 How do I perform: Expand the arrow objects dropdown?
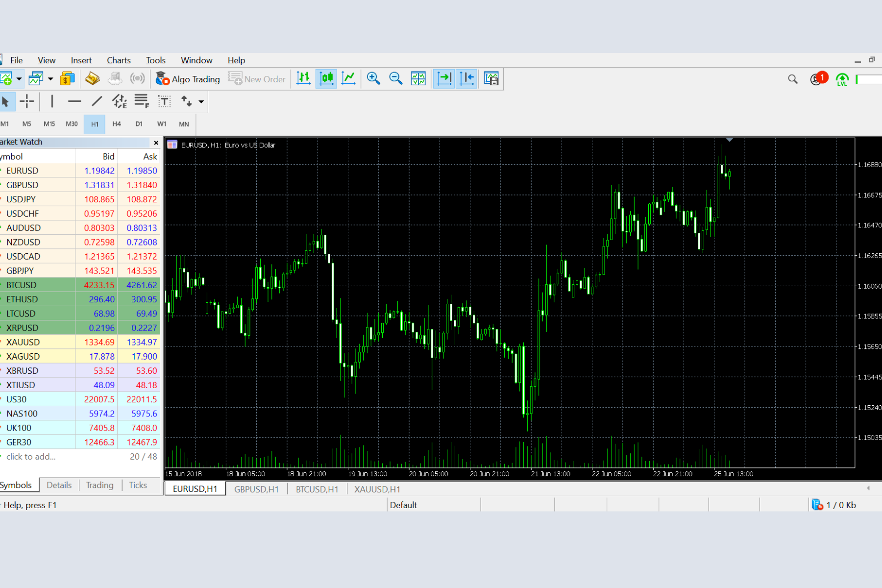coord(200,101)
